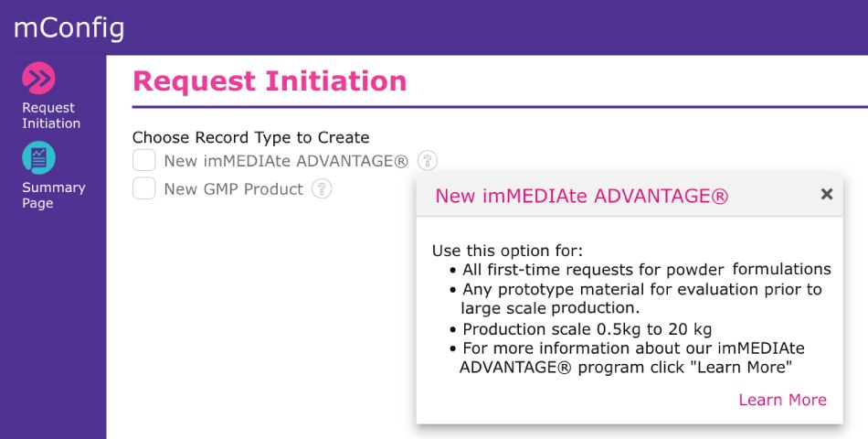Click the 'Production scale 0.5kg to 20 kg' bullet
The image size is (868, 439).
click(587, 329)
